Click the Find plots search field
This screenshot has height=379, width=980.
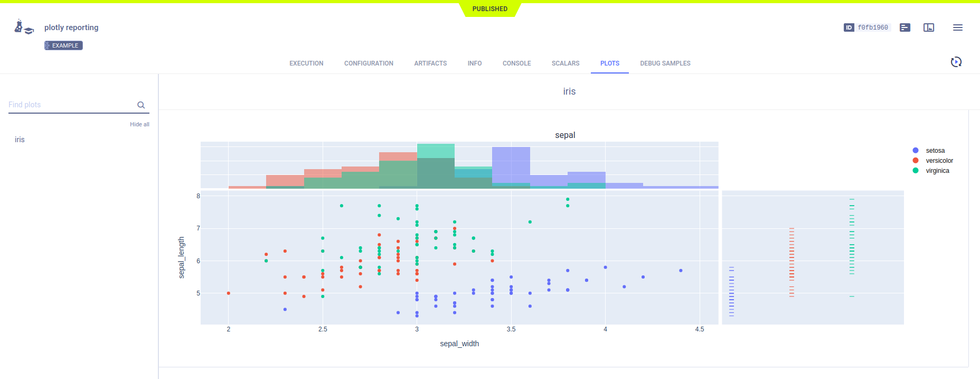point(71,105)
